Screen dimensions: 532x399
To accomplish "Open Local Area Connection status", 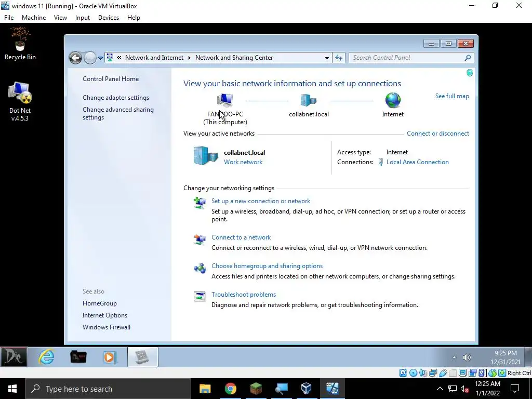I will click(417, 162).
